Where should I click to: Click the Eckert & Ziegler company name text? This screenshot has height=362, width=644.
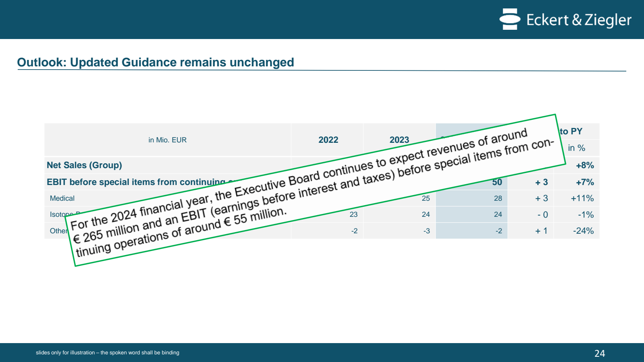click(x=579, y=20)
